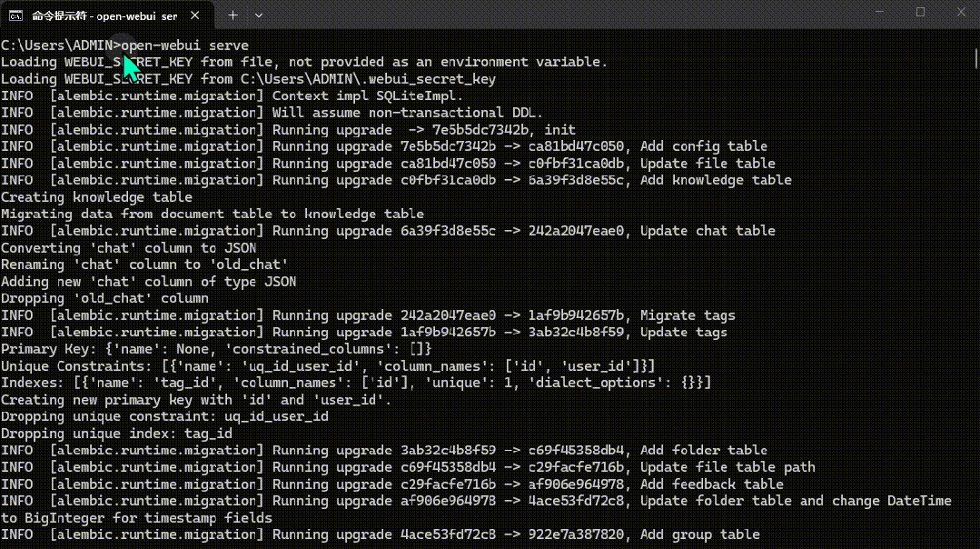Maximize the terminal window
Viewport: 980px width, 549px height.
click(x=920, y=12)
